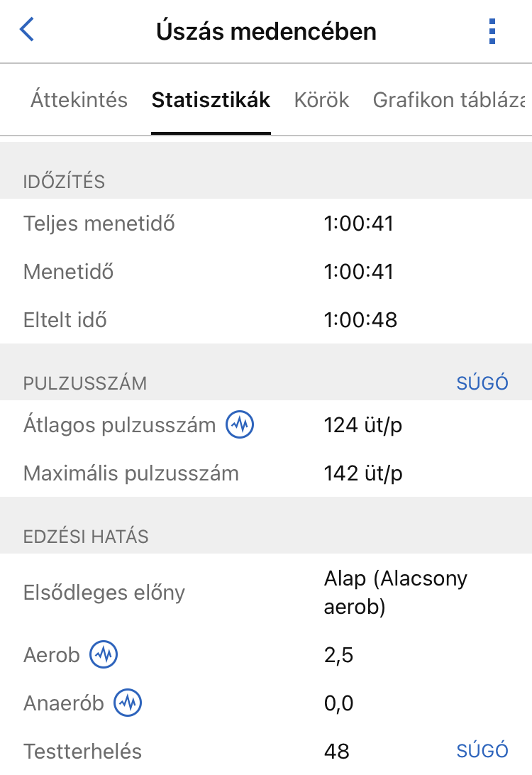Go to the Grafikon táblázat tab
This screenshot has width=532, height=775.
451,100
